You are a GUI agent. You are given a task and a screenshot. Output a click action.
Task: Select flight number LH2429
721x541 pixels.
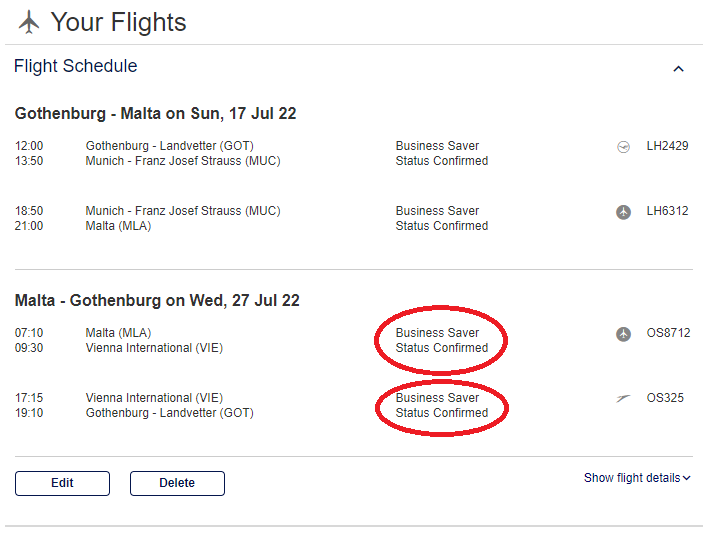pyautogui.click(x=667, y=146)
